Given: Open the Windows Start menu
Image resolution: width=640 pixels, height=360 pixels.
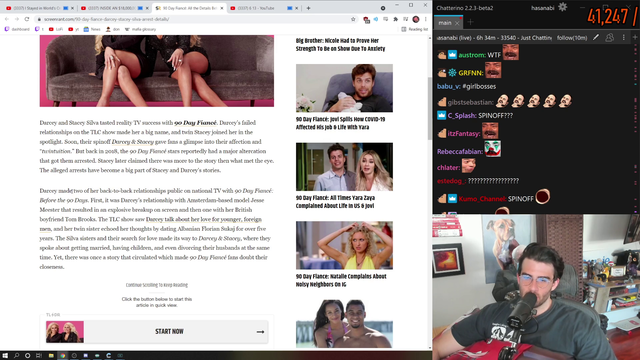Looking at the screenshot, I should tap(5, 356).
